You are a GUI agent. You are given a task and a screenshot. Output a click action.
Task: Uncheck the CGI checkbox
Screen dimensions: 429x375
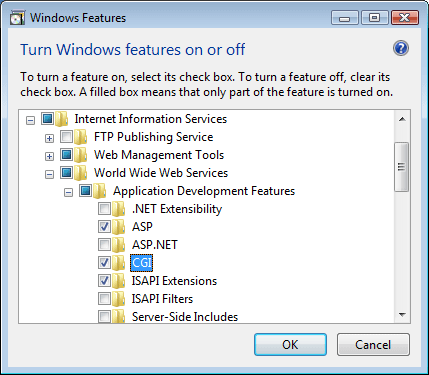pos(104,263)
